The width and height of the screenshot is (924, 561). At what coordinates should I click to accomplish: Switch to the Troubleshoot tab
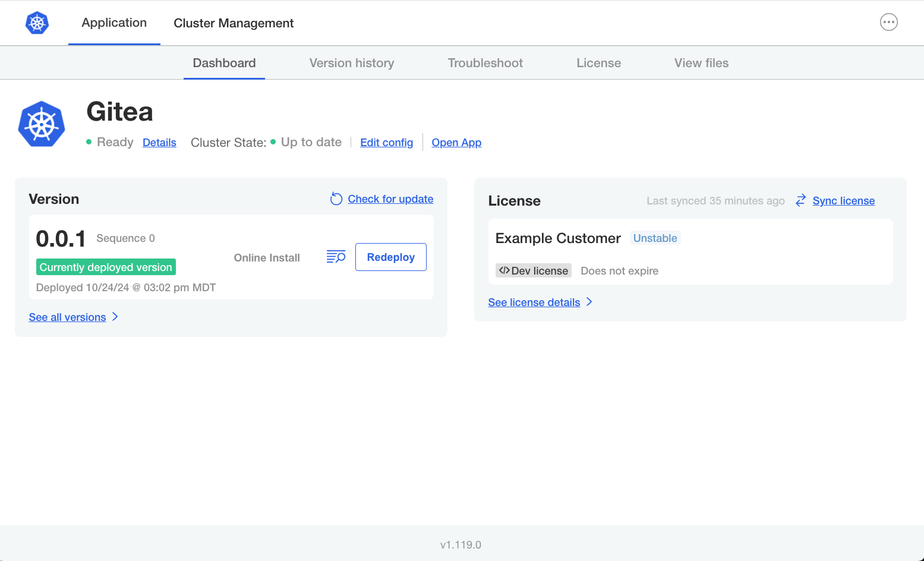pyautogui.click(x=485, y=62)
